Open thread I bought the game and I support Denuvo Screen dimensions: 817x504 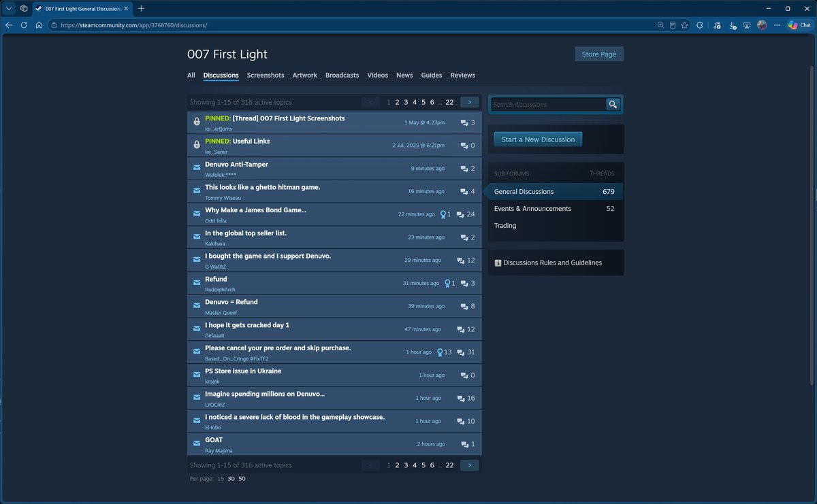(268, 256)
